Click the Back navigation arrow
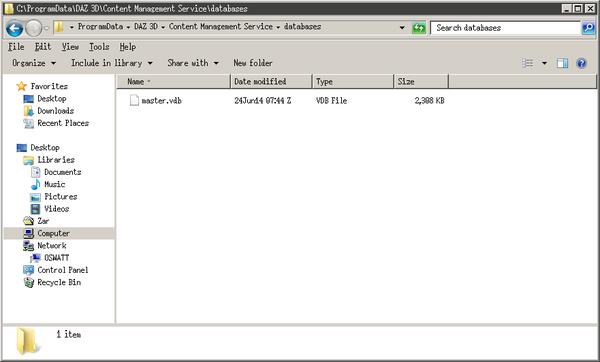 pos(15,28)
